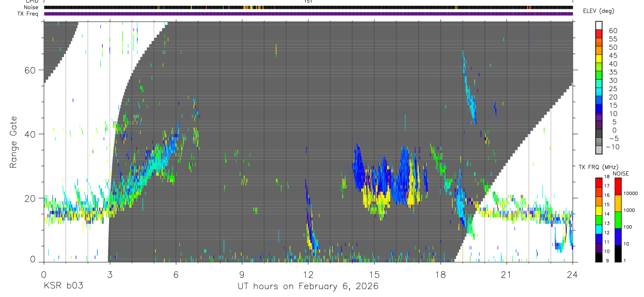Viewport: 644px width, 297px height.
Task: Click the TX Freq row label at top
Action: pos(29,14)
